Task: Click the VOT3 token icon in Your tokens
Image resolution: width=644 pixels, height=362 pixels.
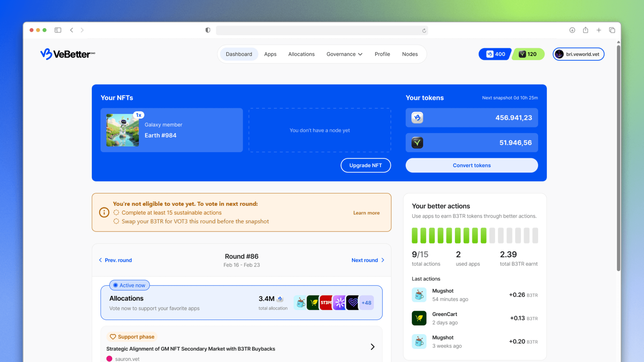Action: point(417,143)
